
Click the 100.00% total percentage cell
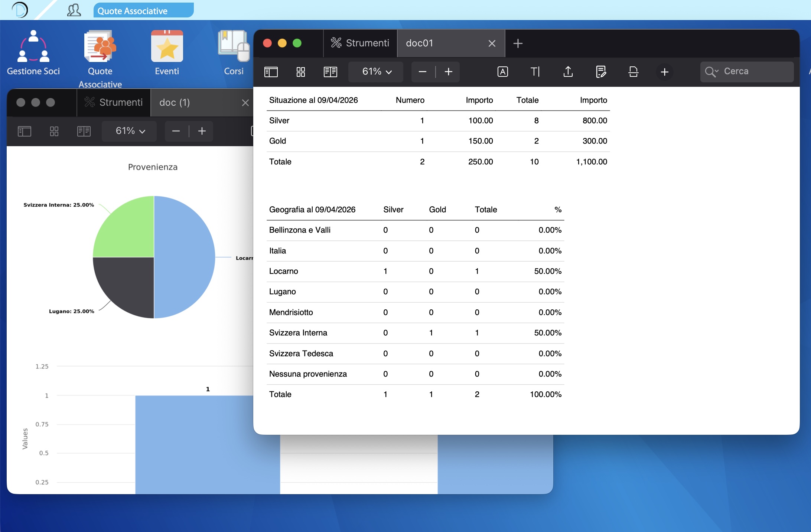tap(545, 394)
